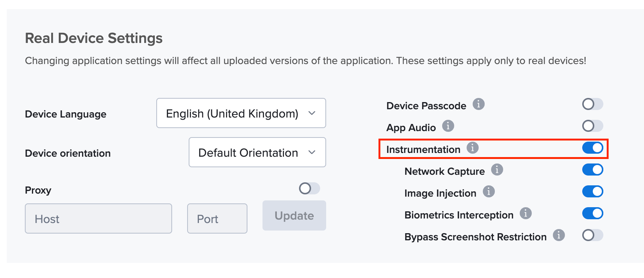This screenshot has width=644, height=278.
Task: Click the Bypass Screenshot Restriction info icon
Action: coord(559,236)
